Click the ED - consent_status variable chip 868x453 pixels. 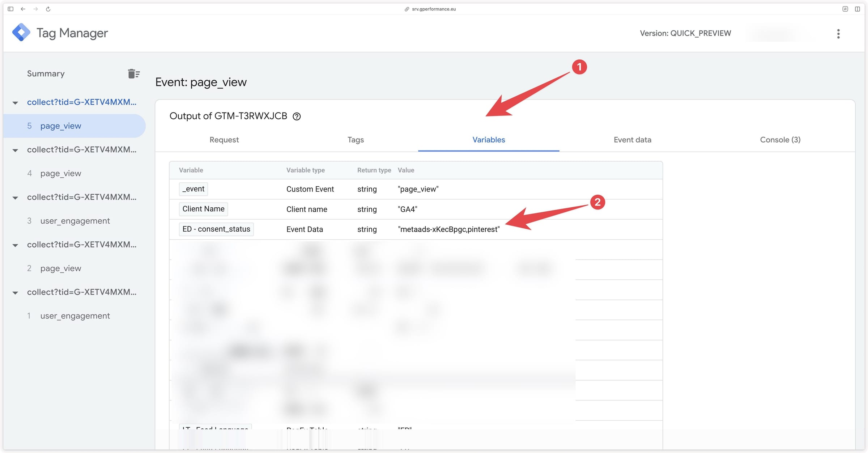(x=216, y=229)
